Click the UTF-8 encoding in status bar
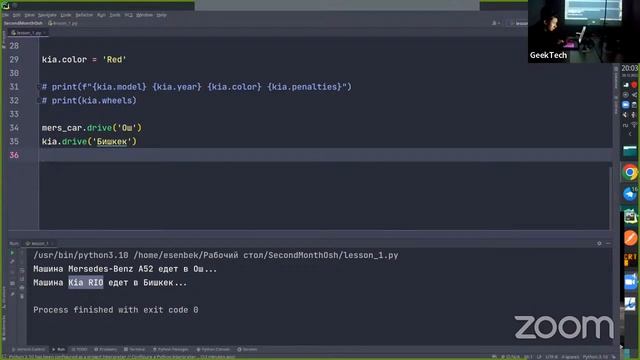Screen dimensions: 640x360 [x=551, y=357]
